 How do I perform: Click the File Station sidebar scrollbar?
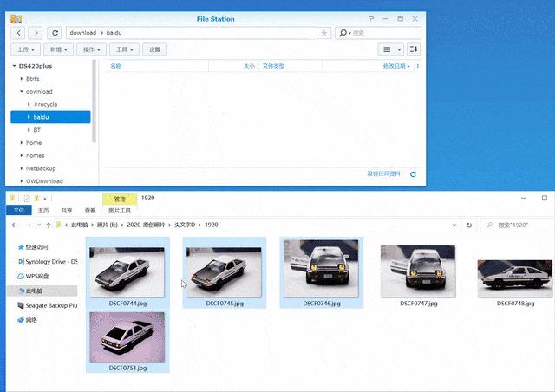95,101
